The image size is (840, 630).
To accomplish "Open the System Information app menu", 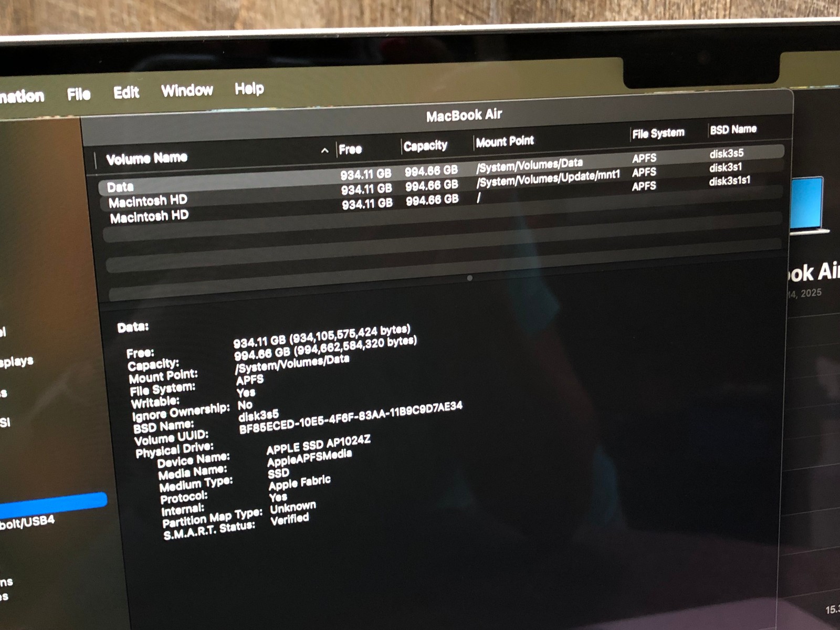I will pyautogui.click(x=22, y=97).
